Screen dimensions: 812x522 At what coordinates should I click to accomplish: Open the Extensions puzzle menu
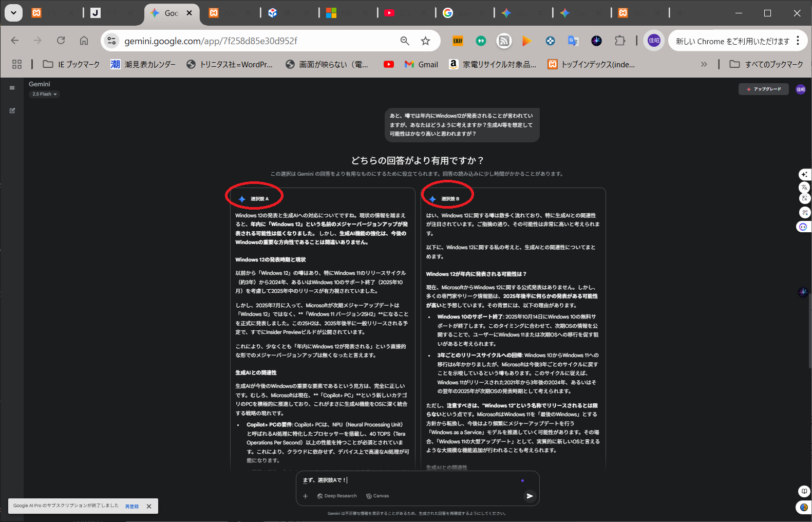click(x=620, y=41)
